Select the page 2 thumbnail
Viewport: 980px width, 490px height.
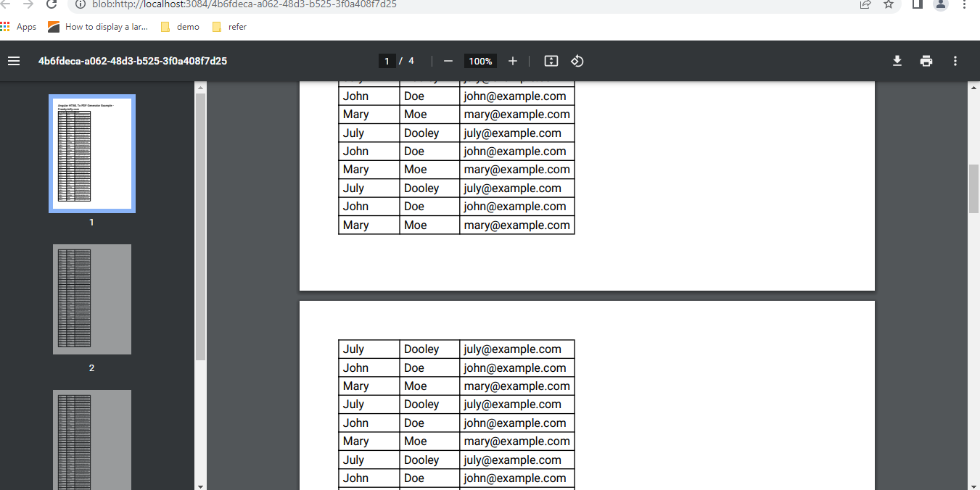point(91,299)
